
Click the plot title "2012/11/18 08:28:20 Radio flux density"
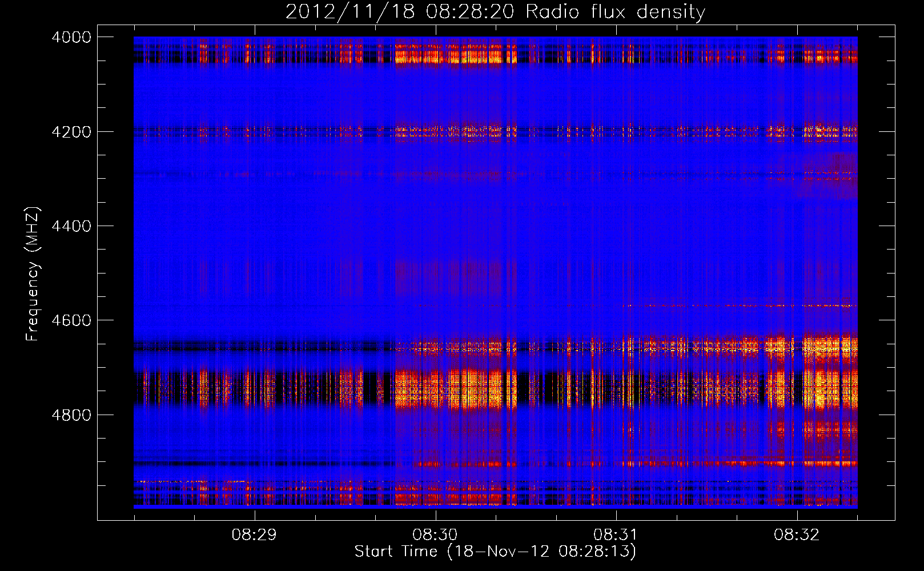495,12
